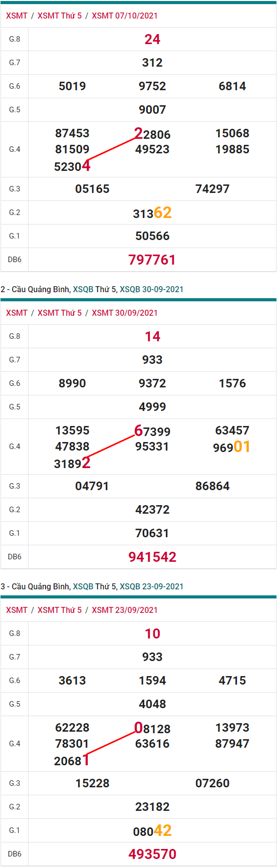The width and height of the screenshot is (278, 868).
Task: Open XSQB link in section 3 heading
Action: tap(83, 586)
